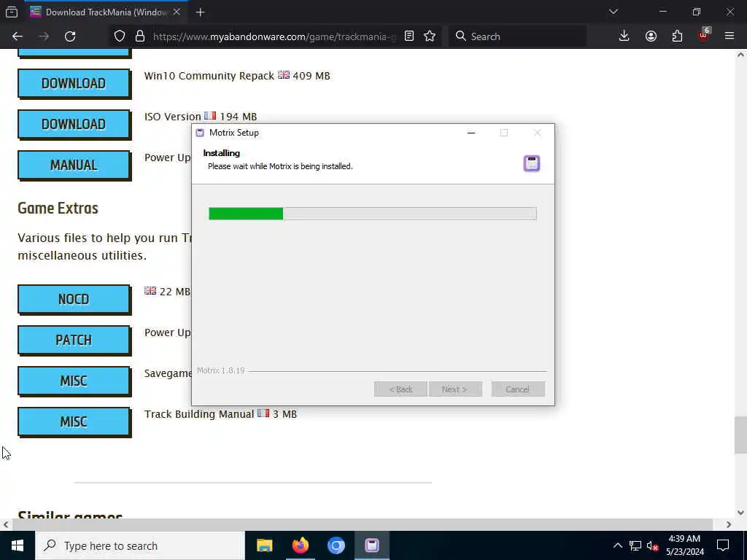The image size is (747, 560).
Task: Click the Motrix installer taskbar icon
Action: 372,545
